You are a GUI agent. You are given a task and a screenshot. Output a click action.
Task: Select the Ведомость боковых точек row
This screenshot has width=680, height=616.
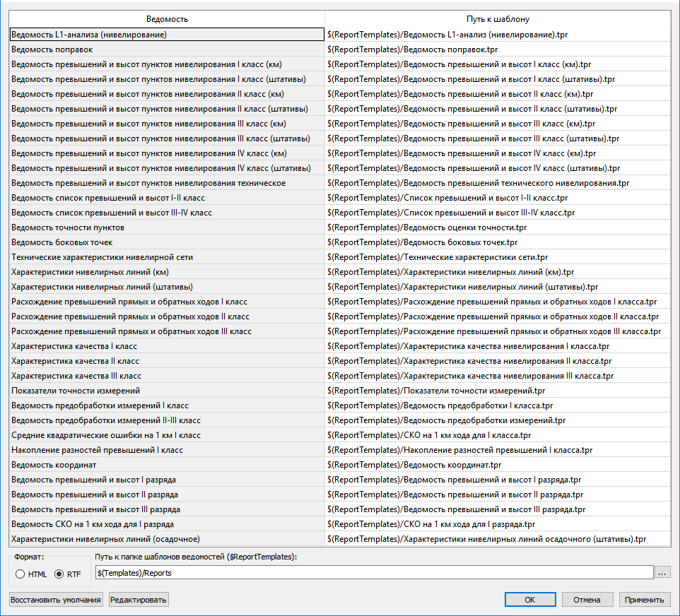coord(167,242)
